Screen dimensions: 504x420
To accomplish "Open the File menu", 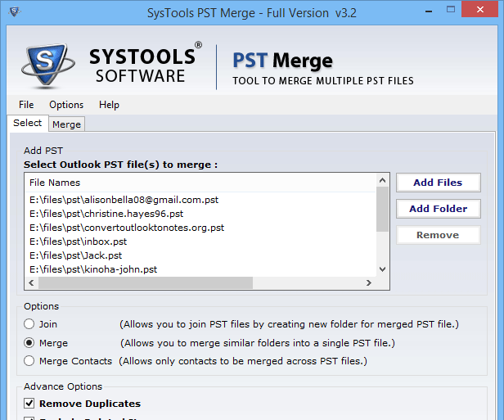I will pos(26,105).
